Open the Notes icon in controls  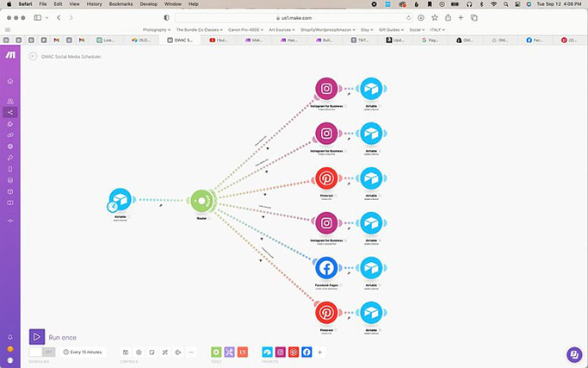pyautogui.click(x=152, y=352)
